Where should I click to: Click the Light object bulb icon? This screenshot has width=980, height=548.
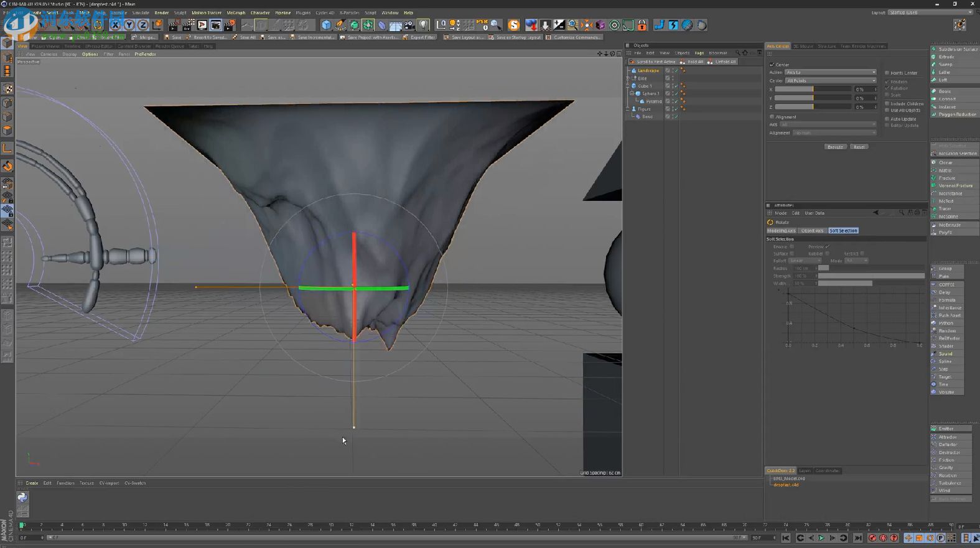[x=424, y=25]
